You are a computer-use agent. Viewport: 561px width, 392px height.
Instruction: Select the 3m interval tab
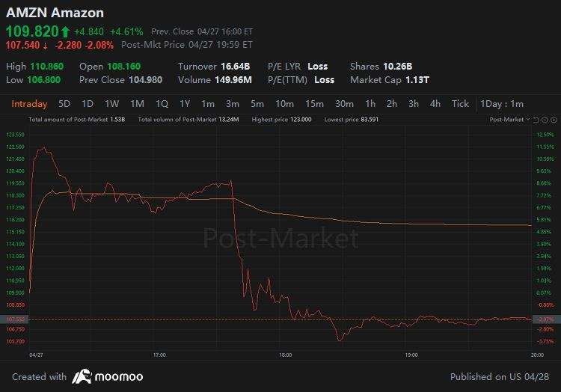coord(233,104)
